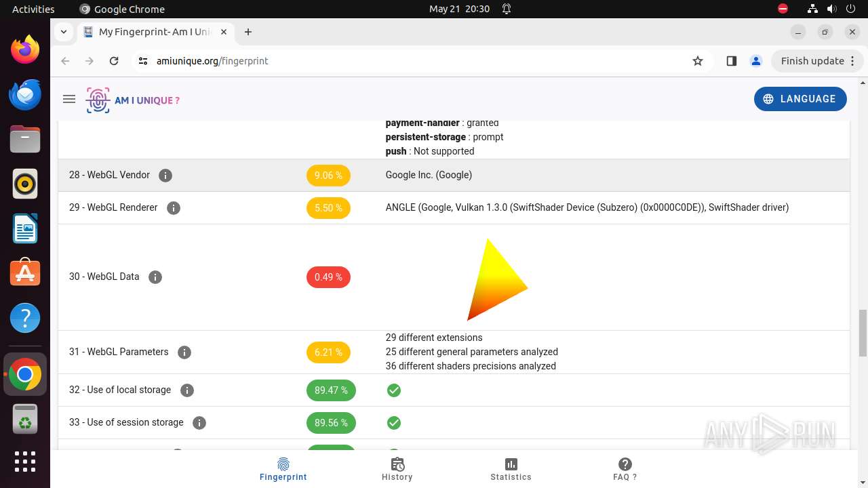The height and width of the screenshot is (488, 868).
Task: Open the system status menu
Action: [831, 9]
